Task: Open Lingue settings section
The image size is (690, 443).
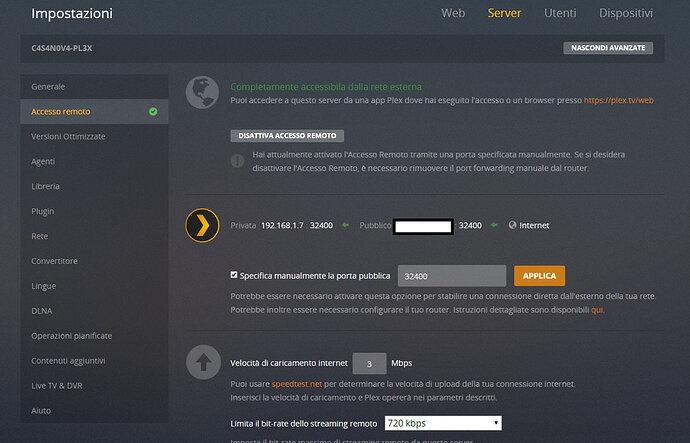Action: [94, 286]
